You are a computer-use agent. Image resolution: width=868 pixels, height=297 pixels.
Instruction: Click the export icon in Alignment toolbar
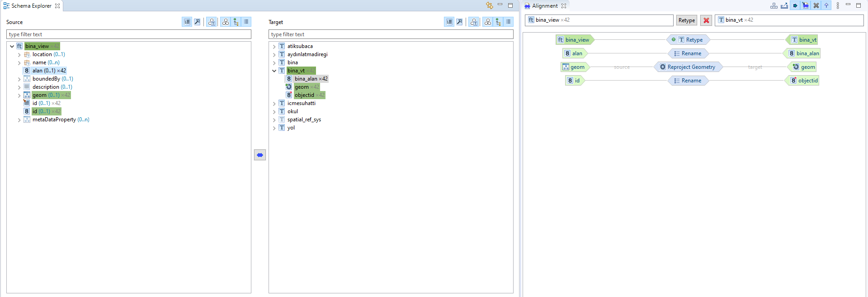[784, 6]
